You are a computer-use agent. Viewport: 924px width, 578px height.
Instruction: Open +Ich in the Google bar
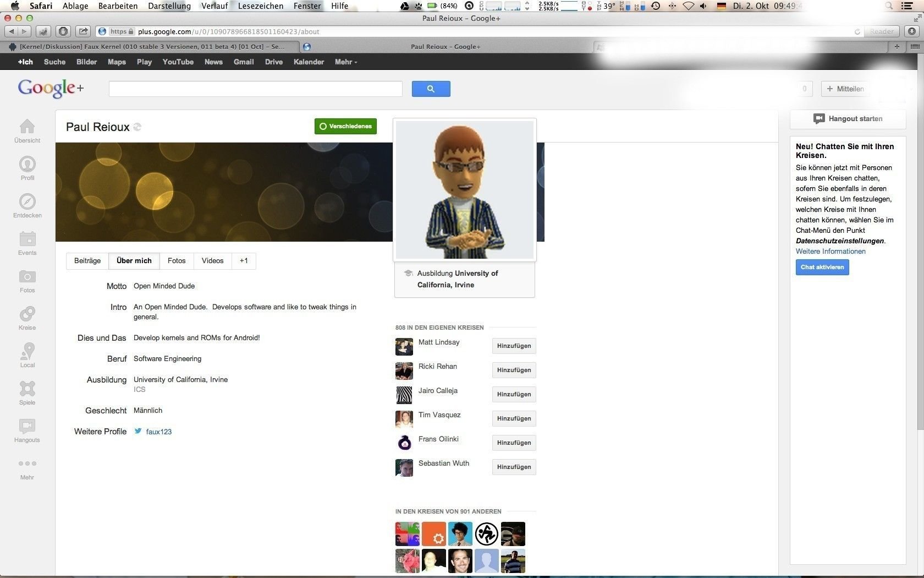pyautogui.click(x=25, y=62)
